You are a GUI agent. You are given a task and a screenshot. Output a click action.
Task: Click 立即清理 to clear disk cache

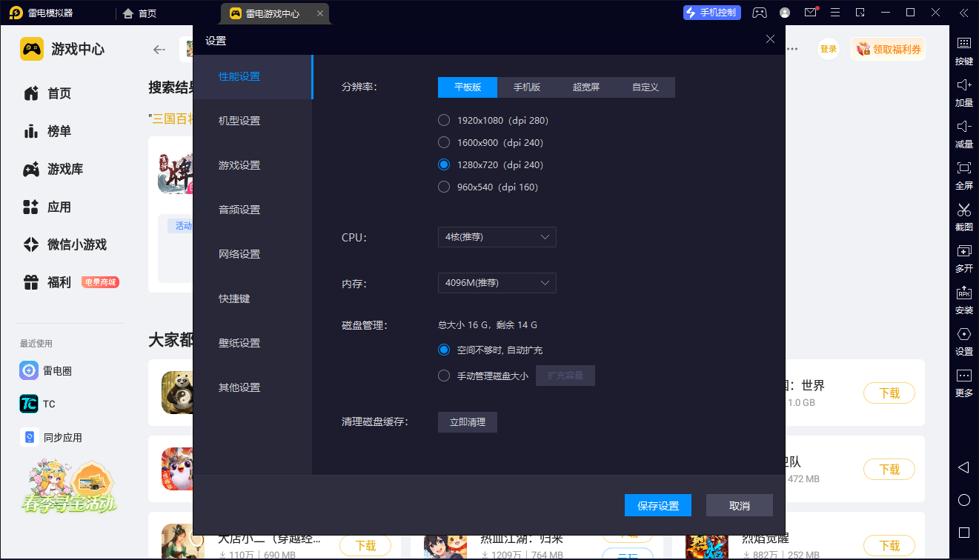click(468, 422)
